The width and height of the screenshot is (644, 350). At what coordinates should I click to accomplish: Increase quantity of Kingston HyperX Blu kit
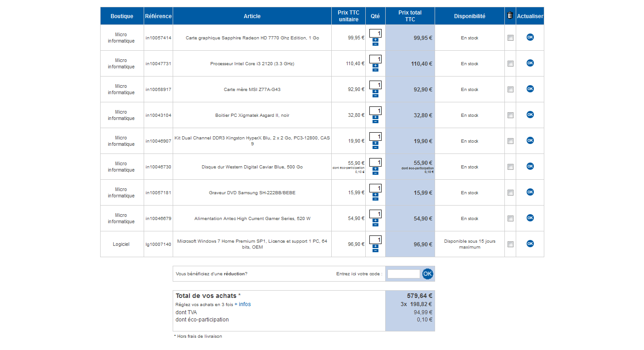(375, 143)
